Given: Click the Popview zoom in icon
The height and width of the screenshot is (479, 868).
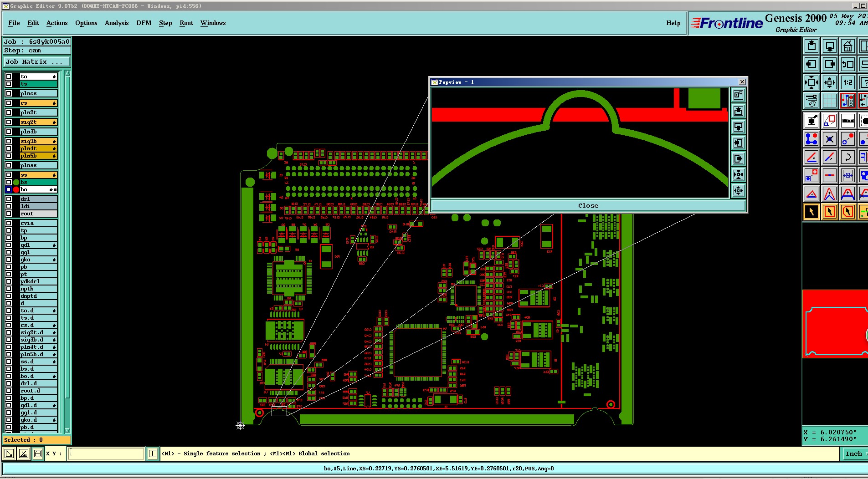Looking at the screenshot, I should pos(738,175).
